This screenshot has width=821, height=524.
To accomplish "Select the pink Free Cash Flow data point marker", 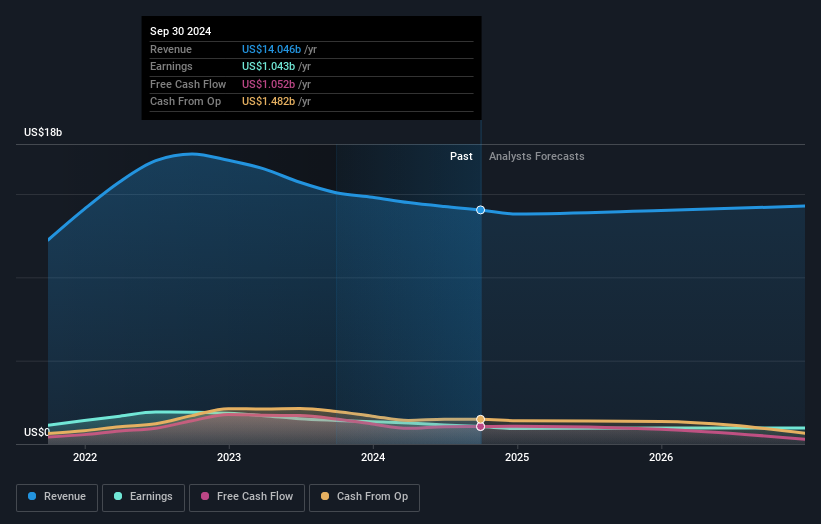I will [x=481, y=427].
